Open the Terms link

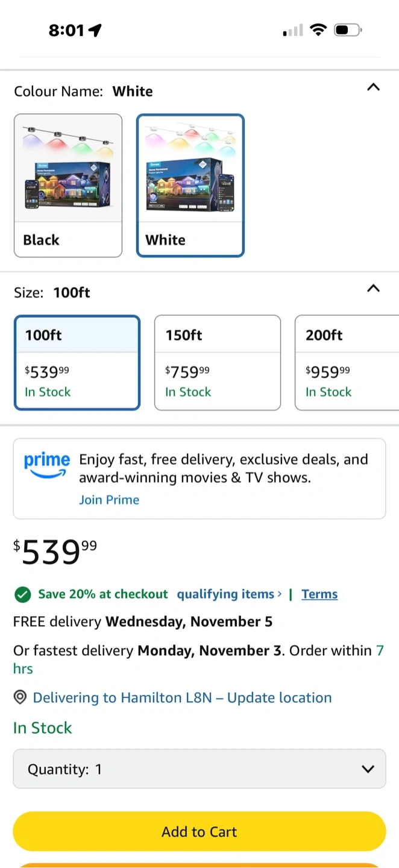(319, 594)
